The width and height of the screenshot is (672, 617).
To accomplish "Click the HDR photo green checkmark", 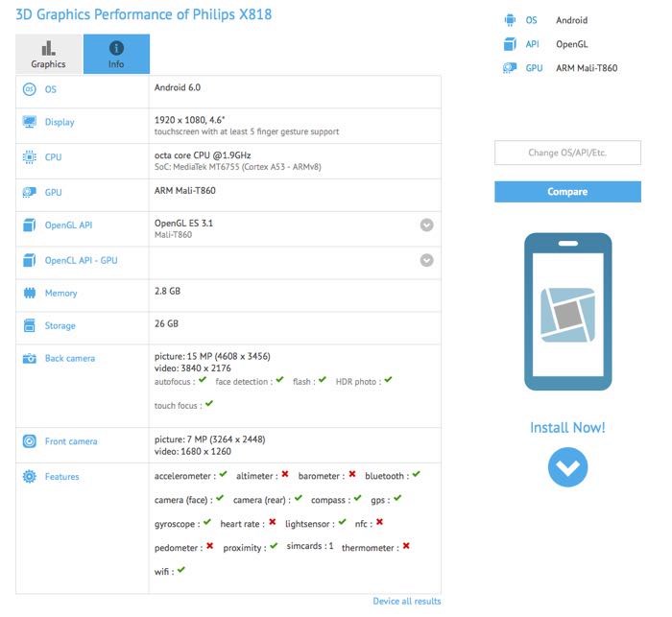I will point(388,380).
